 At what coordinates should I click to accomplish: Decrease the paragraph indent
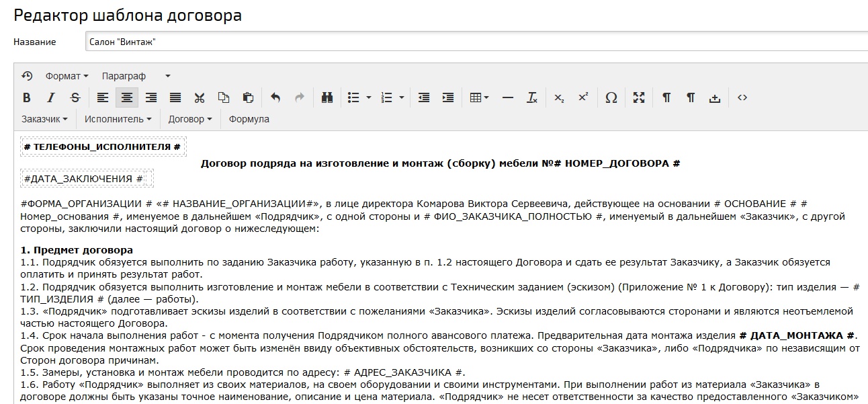coord(424,98)
